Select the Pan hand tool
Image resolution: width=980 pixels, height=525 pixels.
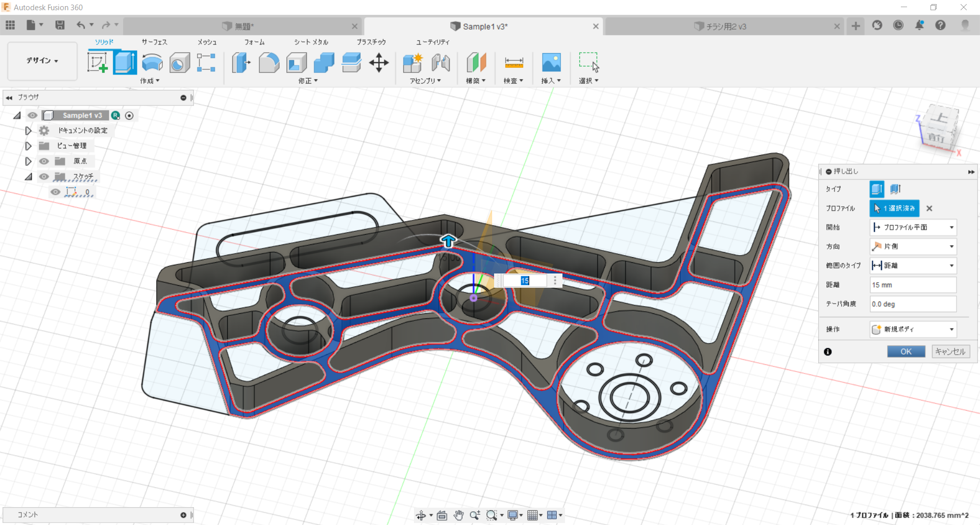458,515
